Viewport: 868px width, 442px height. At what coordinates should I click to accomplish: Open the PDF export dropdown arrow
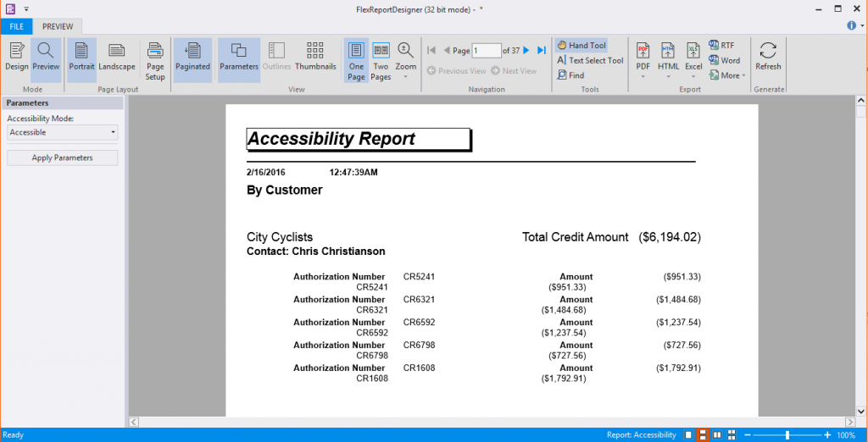(x=643, y=76)
